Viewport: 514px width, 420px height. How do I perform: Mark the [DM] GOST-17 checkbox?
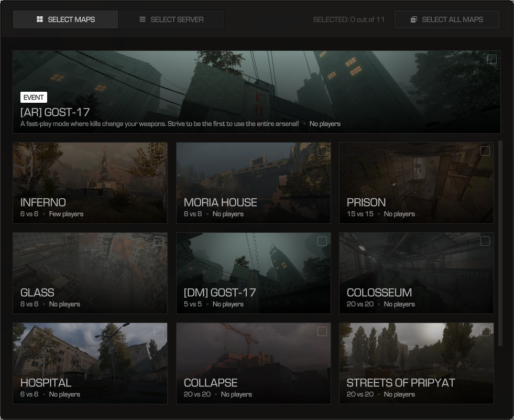[322, 241]
